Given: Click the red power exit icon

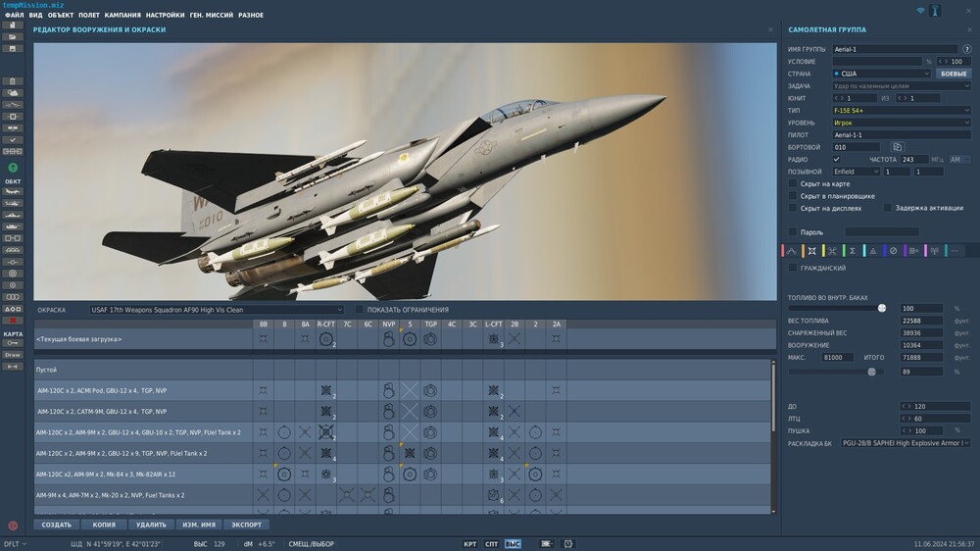Looking at the screenshot, I should pos(13,526).
